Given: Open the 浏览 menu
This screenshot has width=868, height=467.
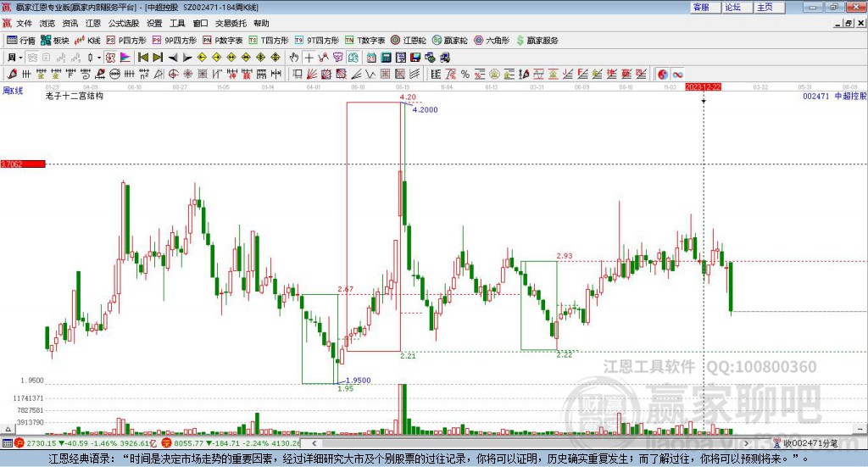Looking at the screenshot, I should 47,23.
